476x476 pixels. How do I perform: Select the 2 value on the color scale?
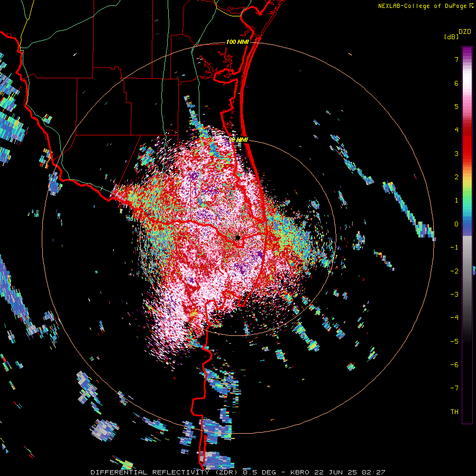pyautogui.click(x=456, y=177)
